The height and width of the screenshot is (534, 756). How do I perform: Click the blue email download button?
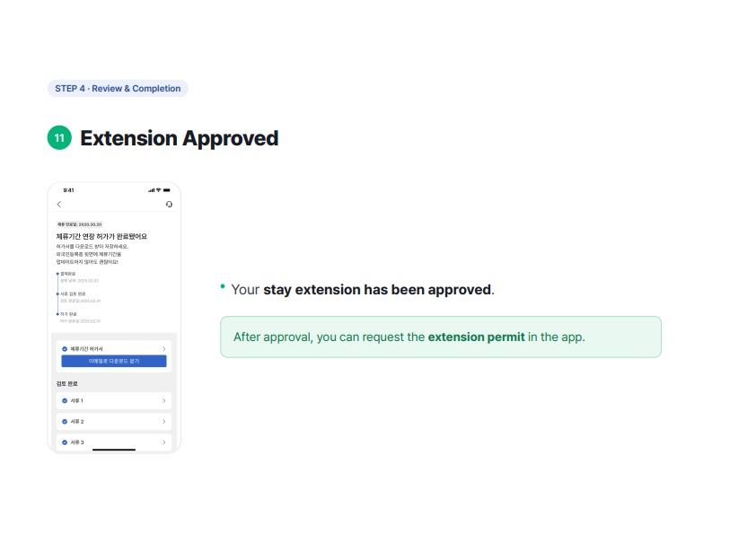[x=114, y=361]
